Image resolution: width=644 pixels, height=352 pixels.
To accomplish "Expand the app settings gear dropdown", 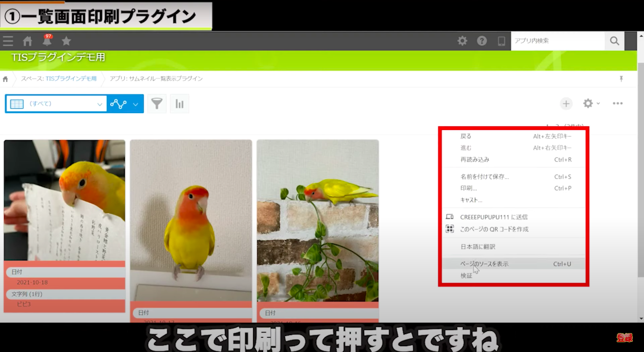I will tap(591, 104).
